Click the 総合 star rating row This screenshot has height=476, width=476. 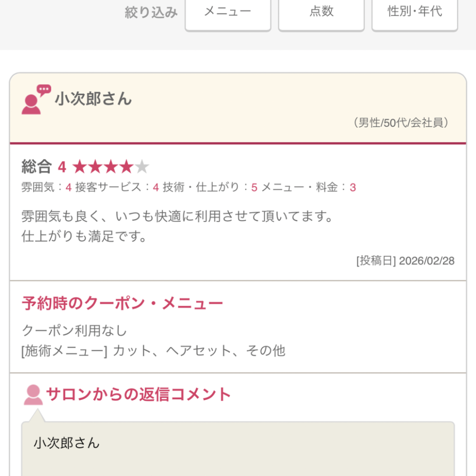(x=85, y=166)
